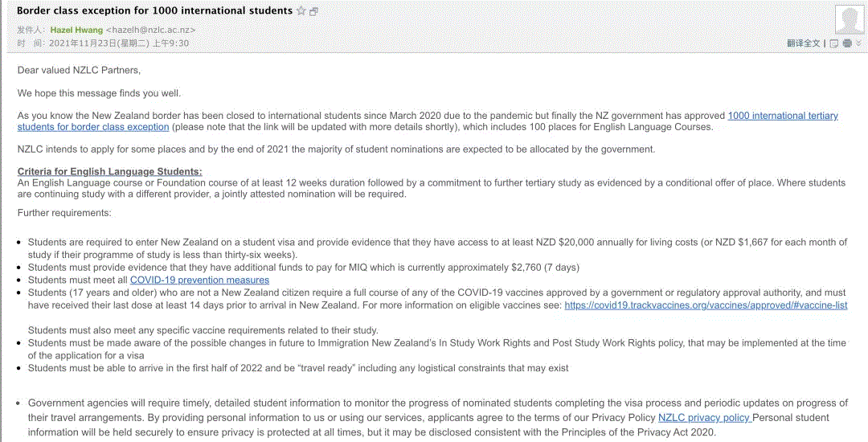Click the Dear valued NZLC Partners greeting
Screen dimensions: 868x442
pos(79,71)
